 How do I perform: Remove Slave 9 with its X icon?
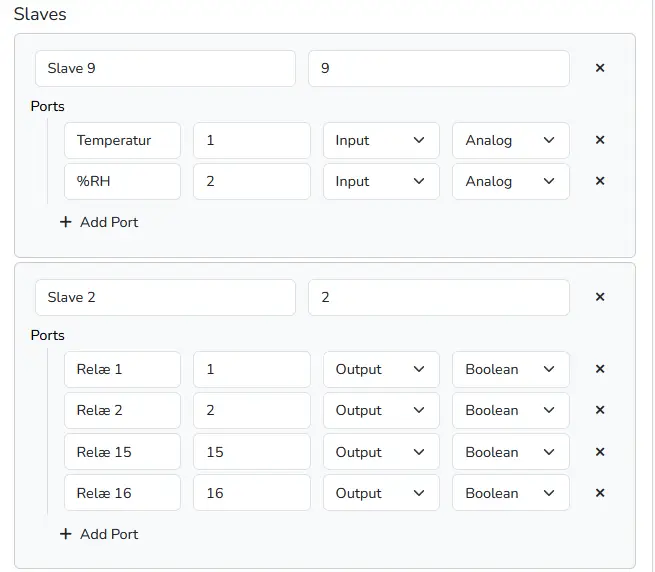(x=600, y=68)
